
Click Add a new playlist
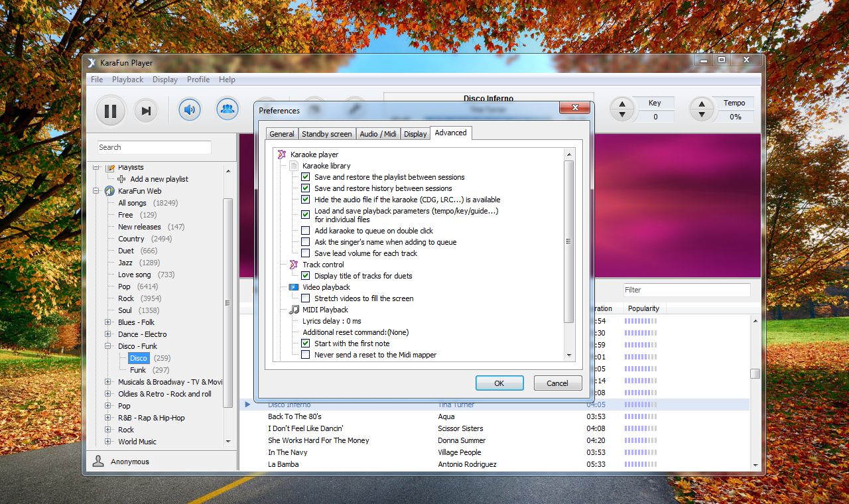pyautogui.click(x=159, y=179)
